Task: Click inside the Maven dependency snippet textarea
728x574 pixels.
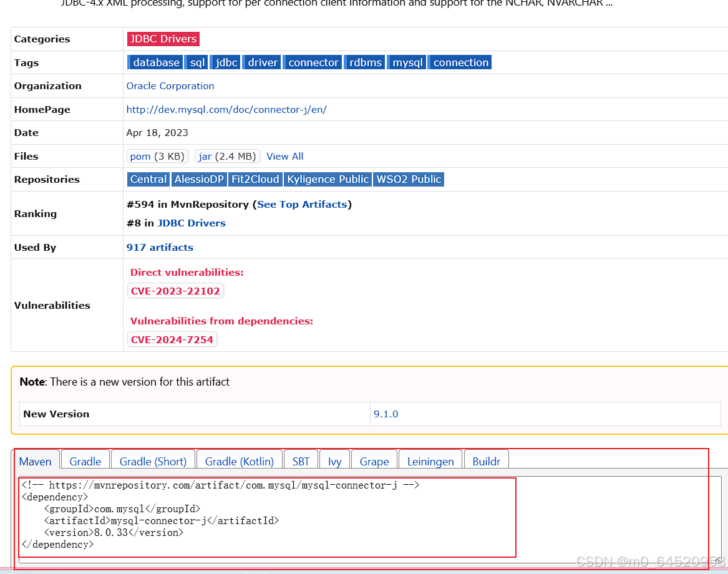Action: point(369,519)
